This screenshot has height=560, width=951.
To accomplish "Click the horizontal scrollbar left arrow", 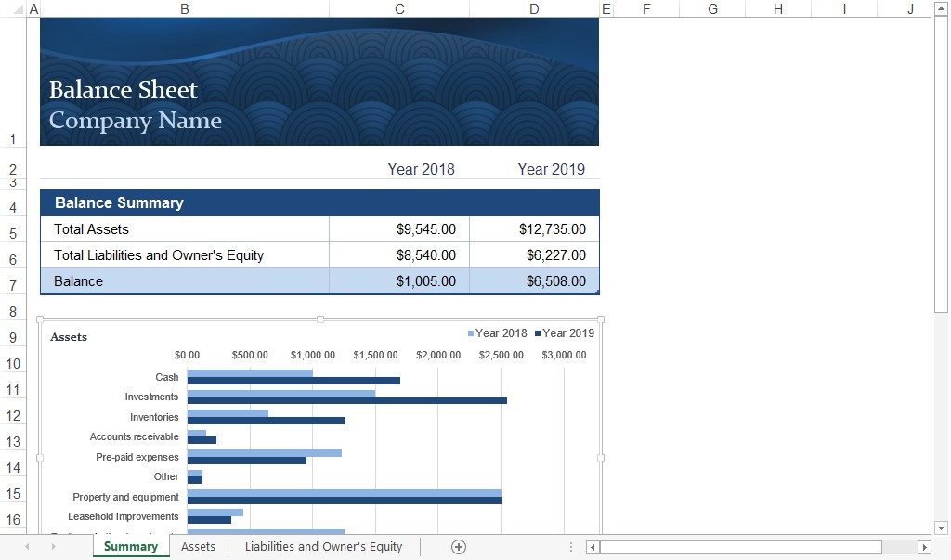I will click(593, 547).
